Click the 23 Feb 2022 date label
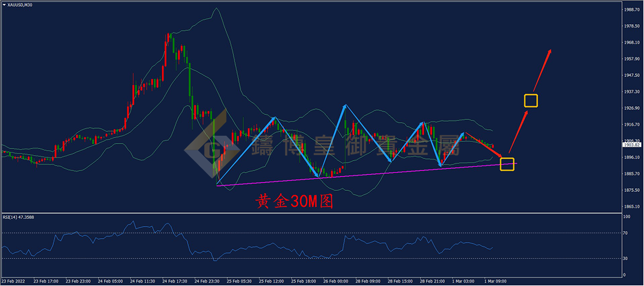 [x=14, y=282]
